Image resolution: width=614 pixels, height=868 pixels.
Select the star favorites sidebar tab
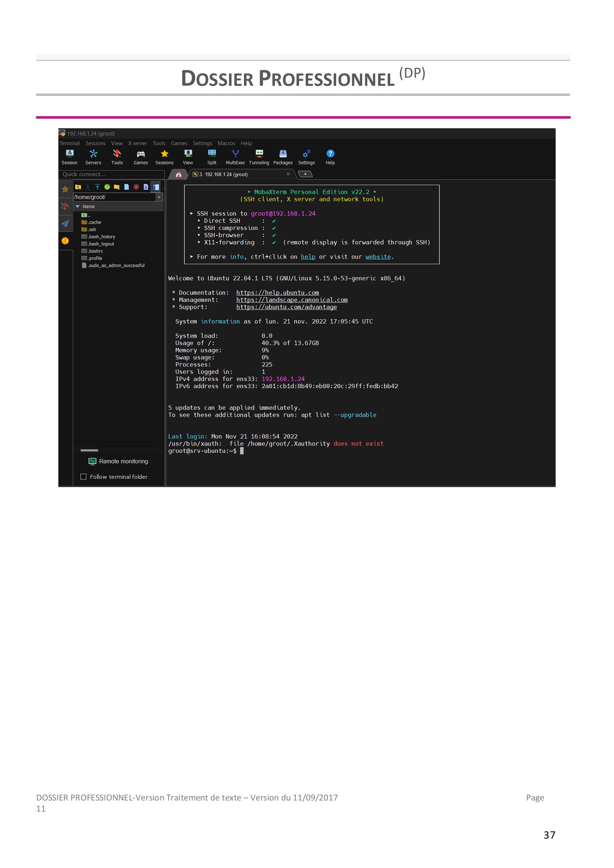coord(65,190)
